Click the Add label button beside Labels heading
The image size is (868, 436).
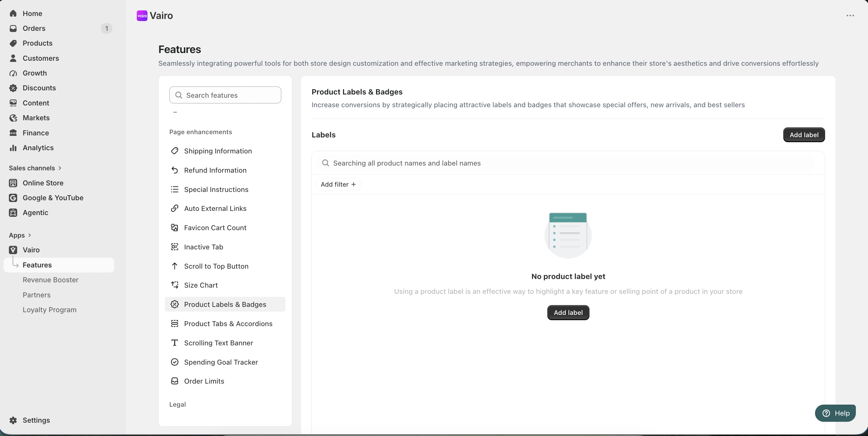804,135
